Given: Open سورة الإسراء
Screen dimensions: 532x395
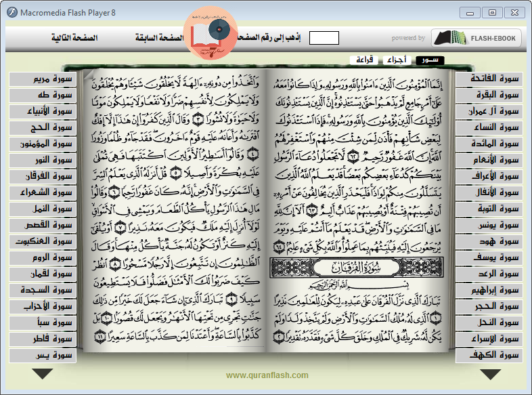Looking at the screenshot, I should pyautogui.click(x=489, y=339).
